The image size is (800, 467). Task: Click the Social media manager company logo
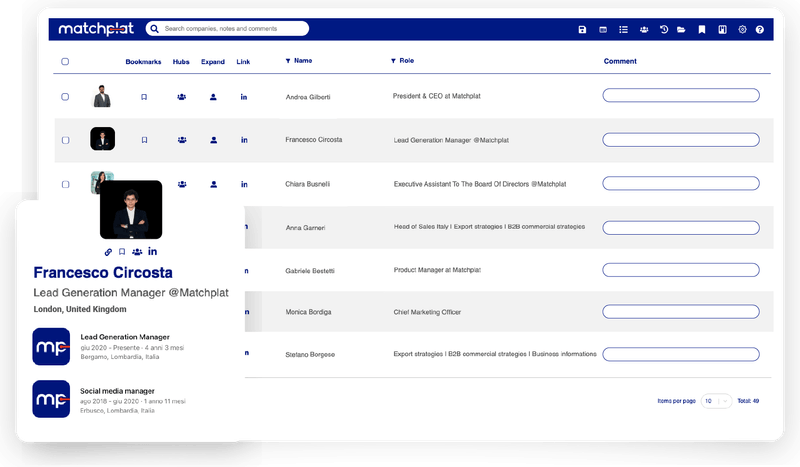(x=51, y=399)
